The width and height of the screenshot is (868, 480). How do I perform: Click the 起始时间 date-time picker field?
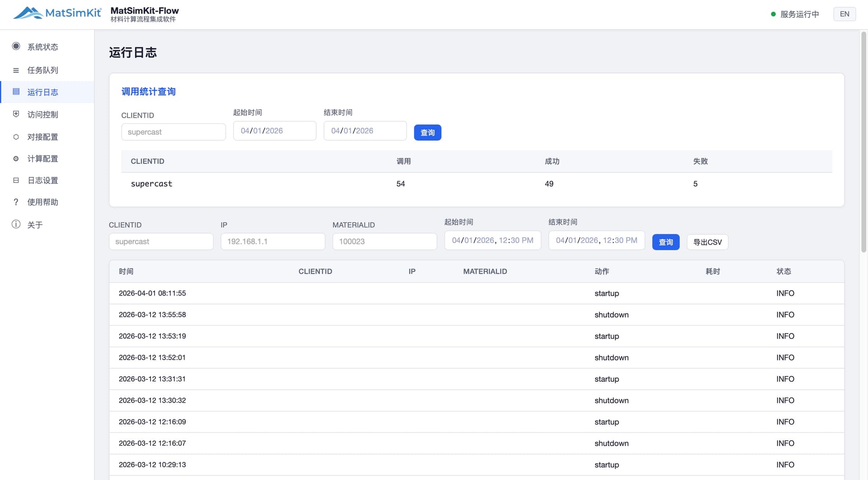pos(492,240)
